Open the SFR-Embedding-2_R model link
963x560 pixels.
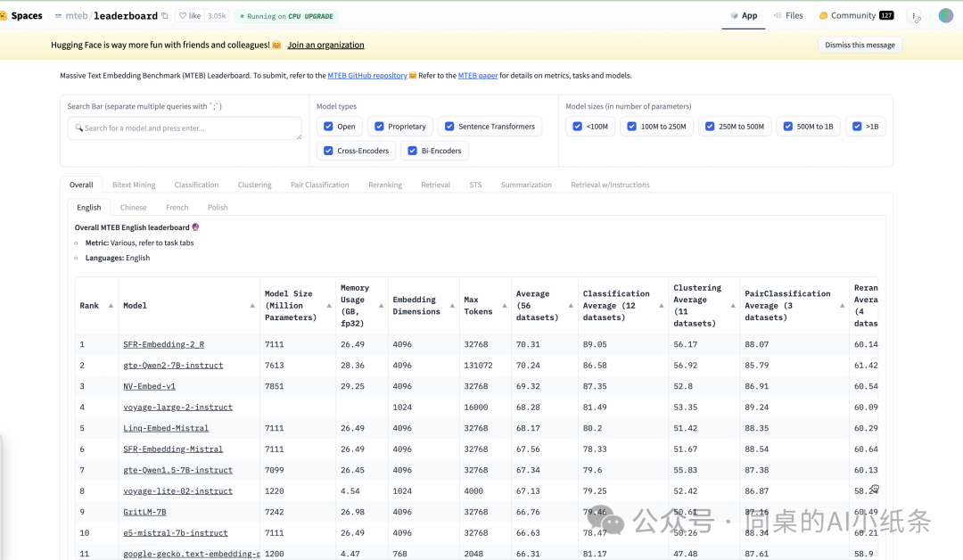[x=163, y=344]
